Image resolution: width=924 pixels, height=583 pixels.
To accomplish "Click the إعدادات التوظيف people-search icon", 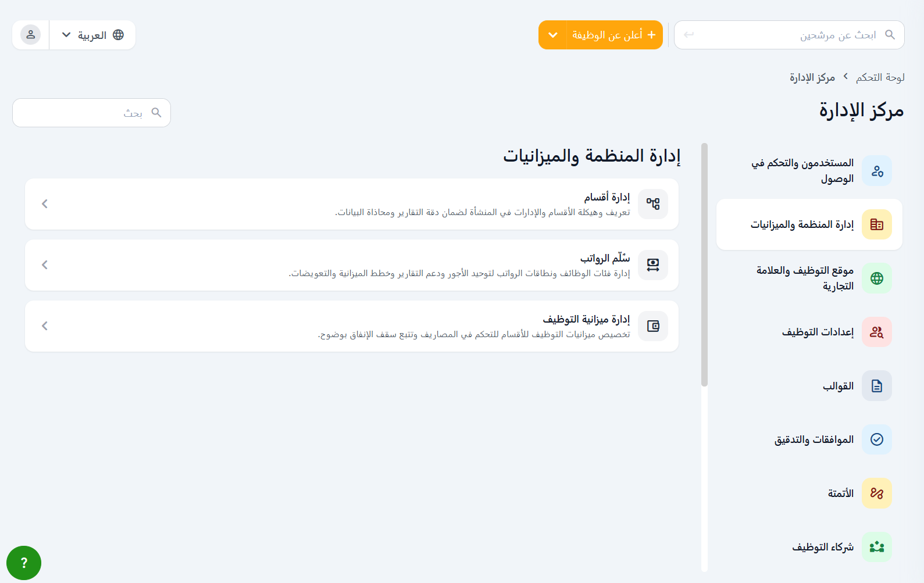I will [876, 332].
